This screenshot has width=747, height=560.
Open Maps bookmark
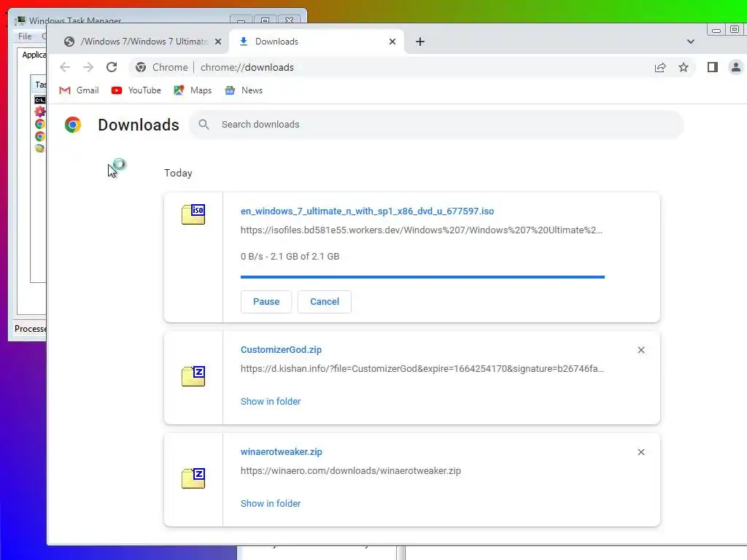pos(193,90)
